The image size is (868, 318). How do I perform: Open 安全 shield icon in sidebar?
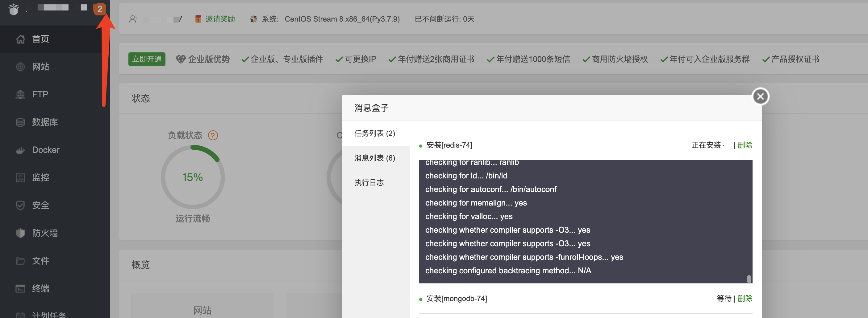(x=21, y=205)
